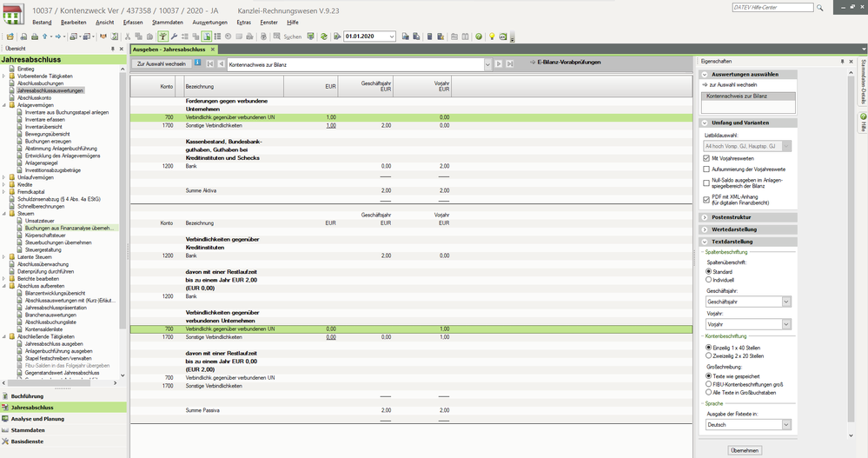Click the blue info icon beside Zur Auswahl wechseln
Screen dimensions: 868x458
coord(197,63)
